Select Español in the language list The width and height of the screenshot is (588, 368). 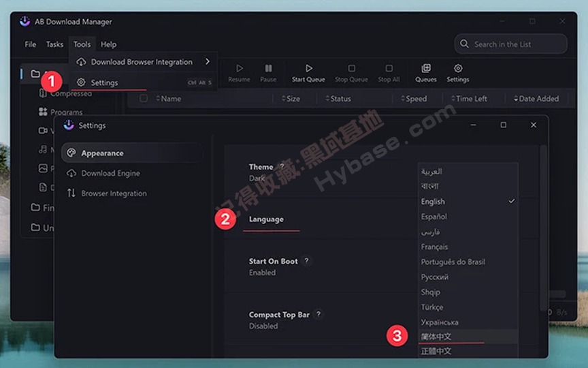[468, 217]
